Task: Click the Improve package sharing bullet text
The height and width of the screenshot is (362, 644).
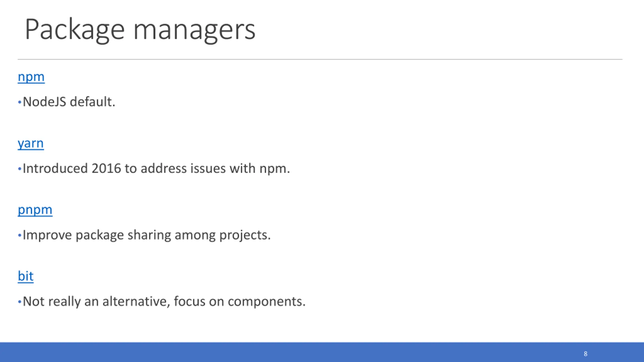Action: [147, 235]
